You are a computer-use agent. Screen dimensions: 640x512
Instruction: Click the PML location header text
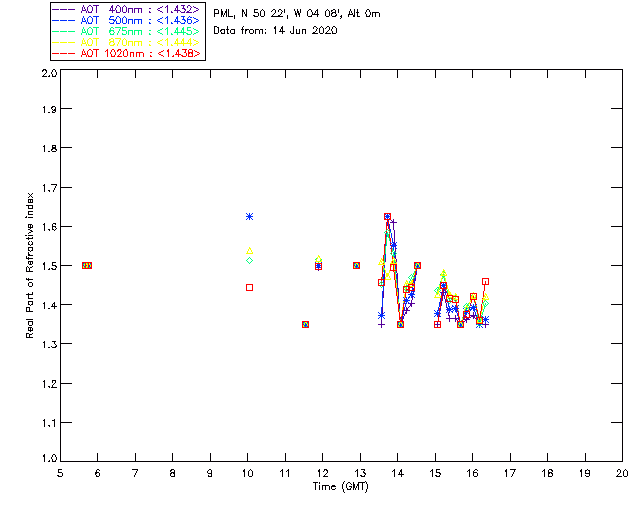coord(297,14)
